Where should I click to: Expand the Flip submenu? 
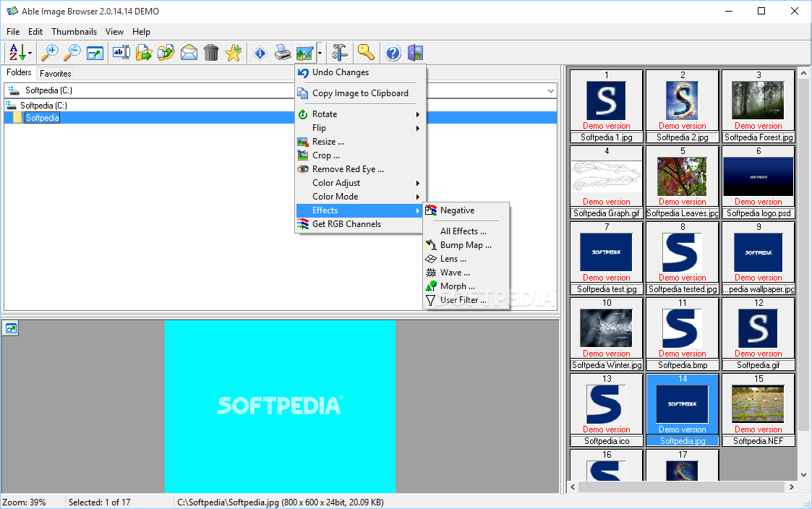pos(360,128)
